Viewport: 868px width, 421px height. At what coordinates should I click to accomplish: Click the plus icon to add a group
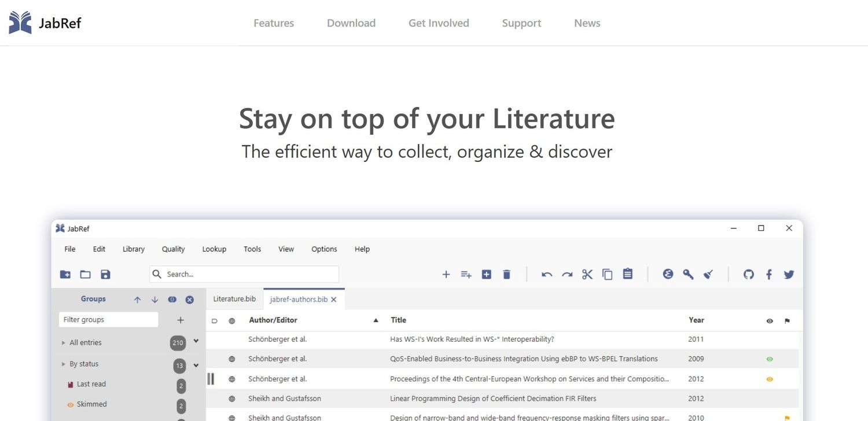181,320
